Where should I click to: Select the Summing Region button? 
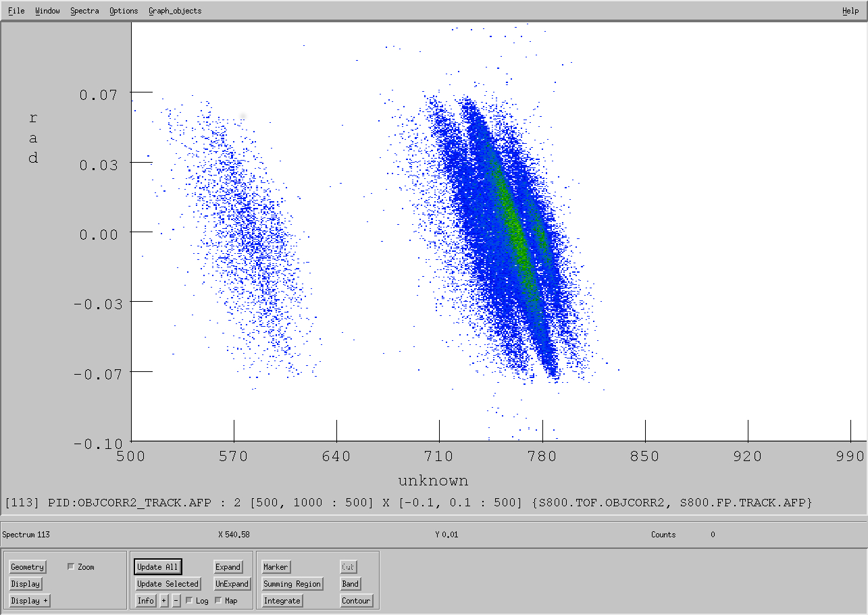(292, 584)
